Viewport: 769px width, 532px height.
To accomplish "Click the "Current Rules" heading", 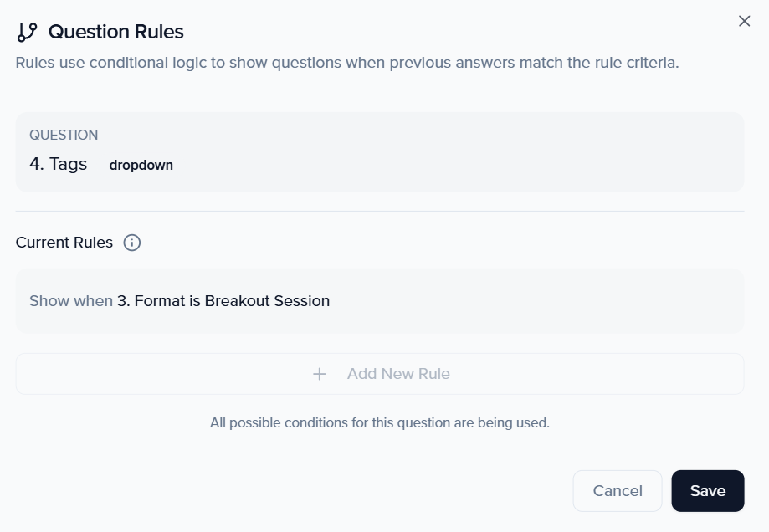I will pos(64,243).
